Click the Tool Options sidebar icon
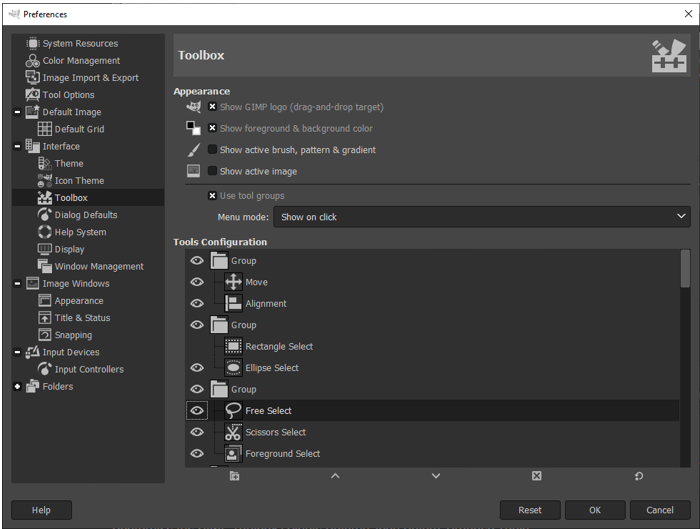Image resolution: width=700 pixels, height=529 pixels. 33,95
